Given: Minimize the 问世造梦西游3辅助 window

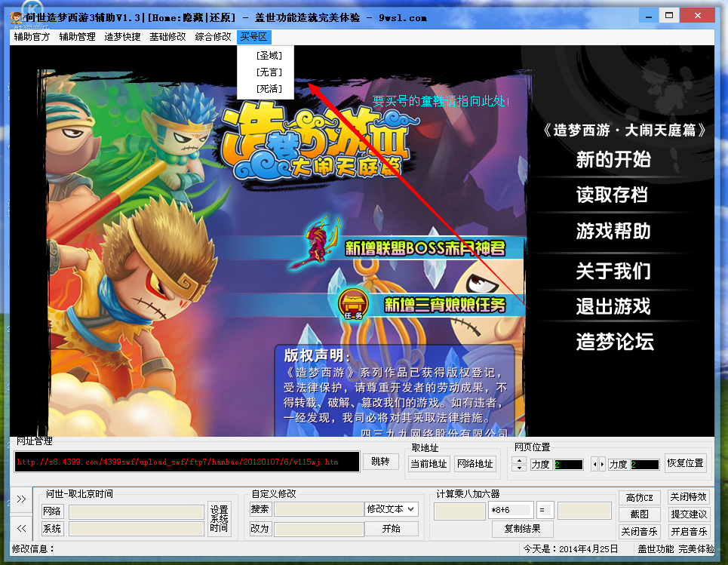Looking at the screenshot, I should click(649, 16).
